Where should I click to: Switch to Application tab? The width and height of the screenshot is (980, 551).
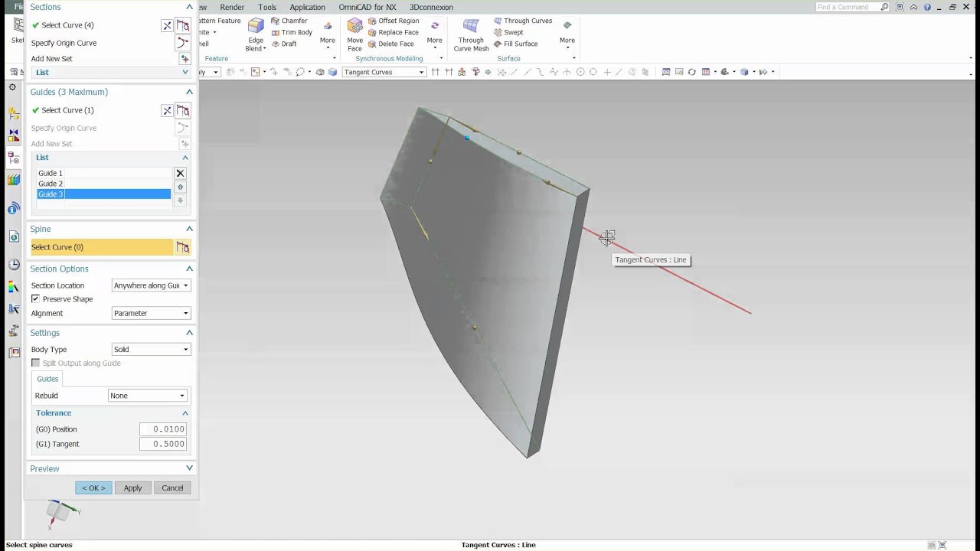[307, 7]
